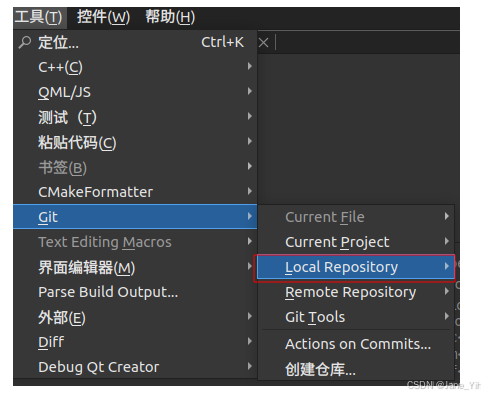Click the magnifier icon beside 定位...
The width and height of the screenshot is (485, 397).
pyautogui.click(x=25, y=42)
